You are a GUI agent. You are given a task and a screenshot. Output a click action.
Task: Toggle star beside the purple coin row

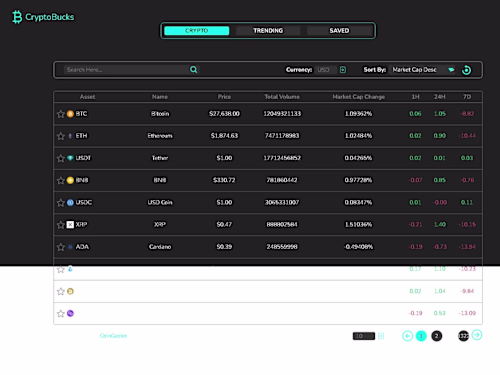[x=60, y=314]
